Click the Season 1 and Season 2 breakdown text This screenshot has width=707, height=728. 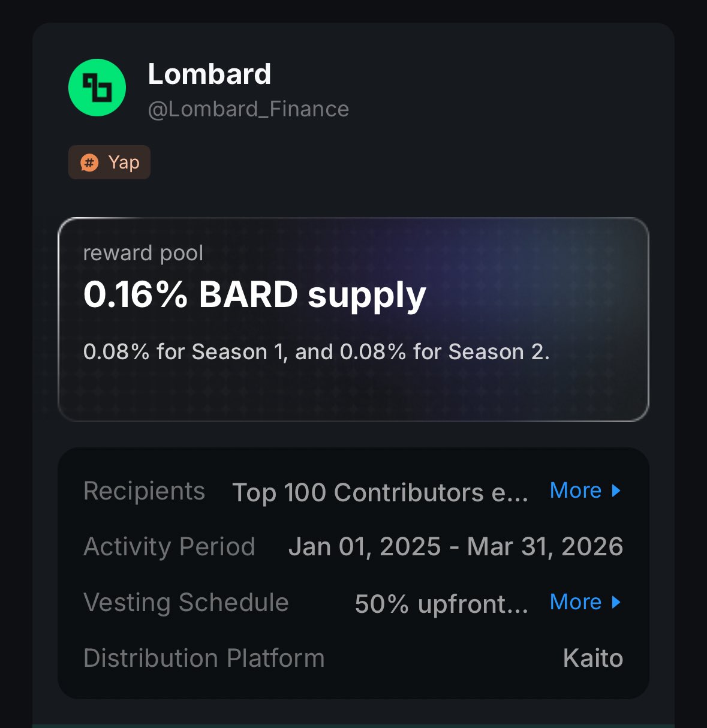[x=316, y=352]
